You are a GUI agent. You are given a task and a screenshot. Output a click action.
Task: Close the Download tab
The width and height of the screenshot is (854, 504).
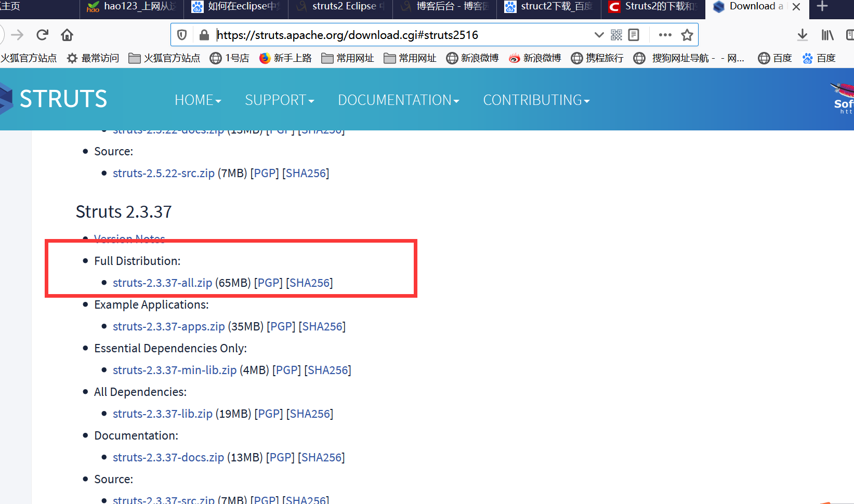tap(796, 7)
